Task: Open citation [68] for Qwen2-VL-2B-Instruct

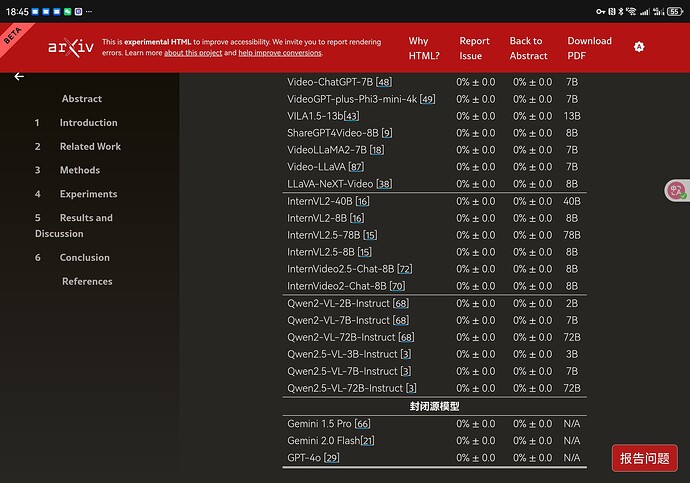Action: click(x=400, y=304)
